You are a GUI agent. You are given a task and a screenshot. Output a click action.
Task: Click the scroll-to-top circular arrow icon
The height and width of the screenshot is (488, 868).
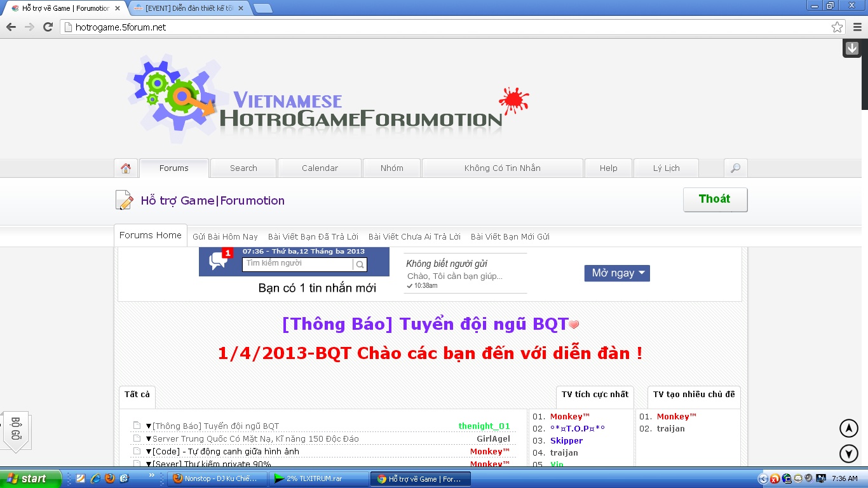849,428
